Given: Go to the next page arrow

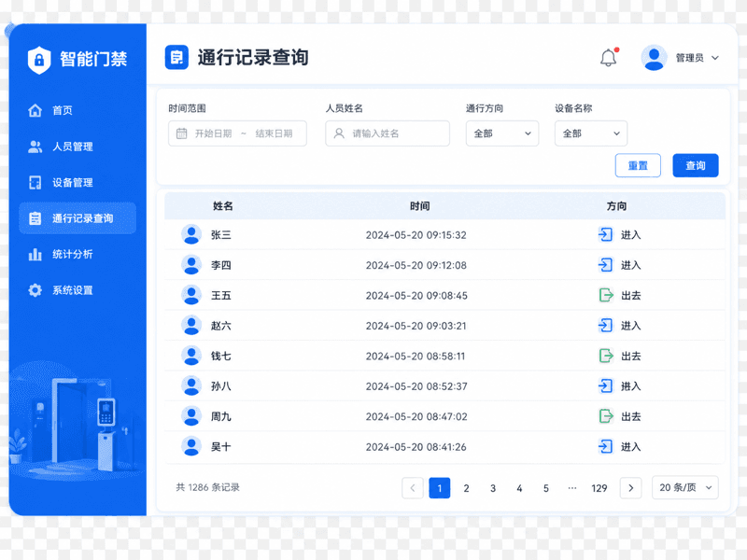Looking at the screenshot, I should pos(631,487).
